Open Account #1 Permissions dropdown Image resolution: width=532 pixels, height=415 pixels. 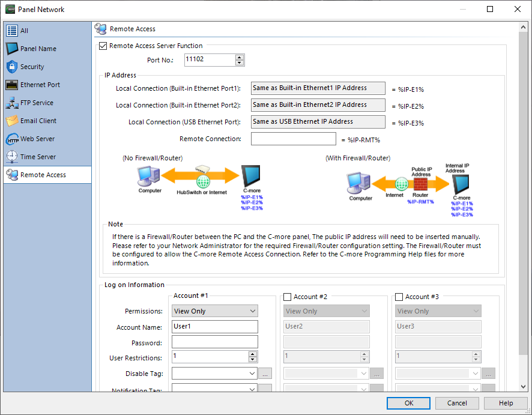[x=215, y=311]
